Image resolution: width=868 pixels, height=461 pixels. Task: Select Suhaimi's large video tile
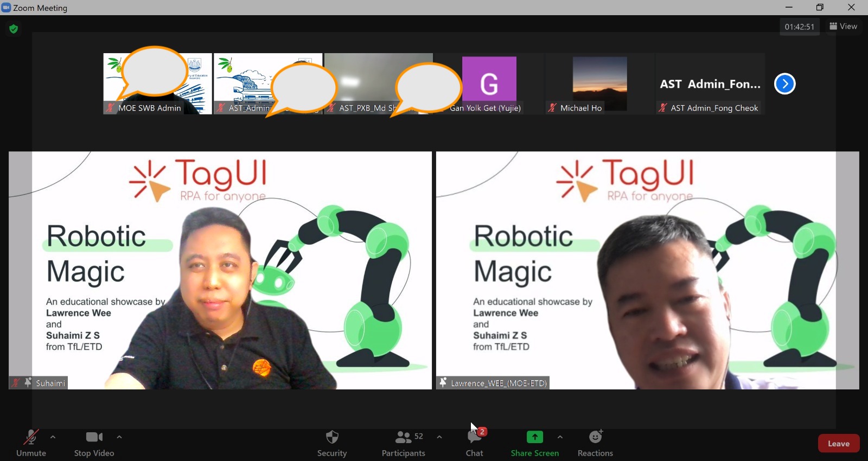(220, 270)
